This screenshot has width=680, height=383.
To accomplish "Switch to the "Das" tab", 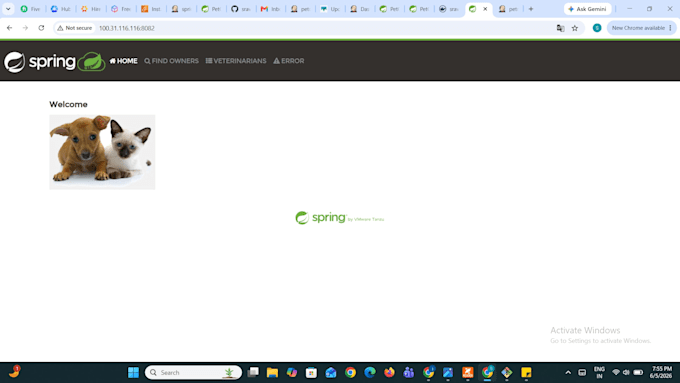I will pos(360,9).
